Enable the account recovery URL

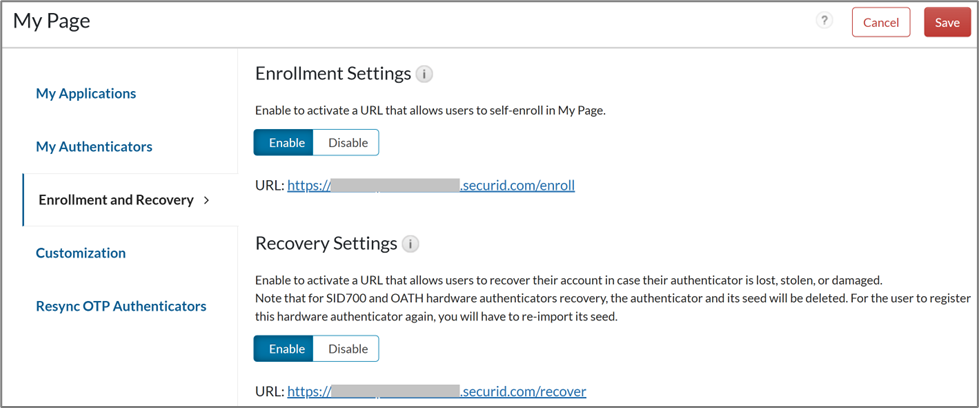point(286,349)
